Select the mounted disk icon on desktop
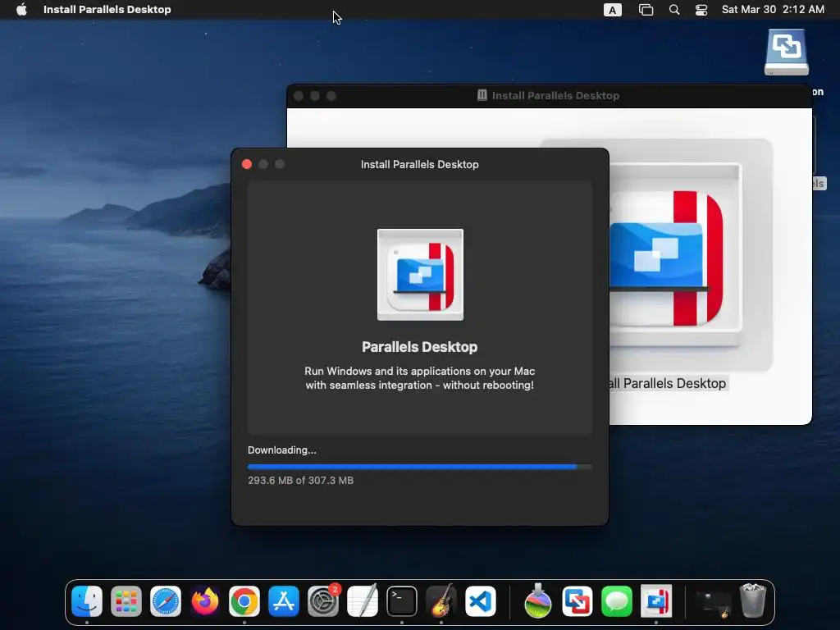Screen dimensions: 840x630 787,52
